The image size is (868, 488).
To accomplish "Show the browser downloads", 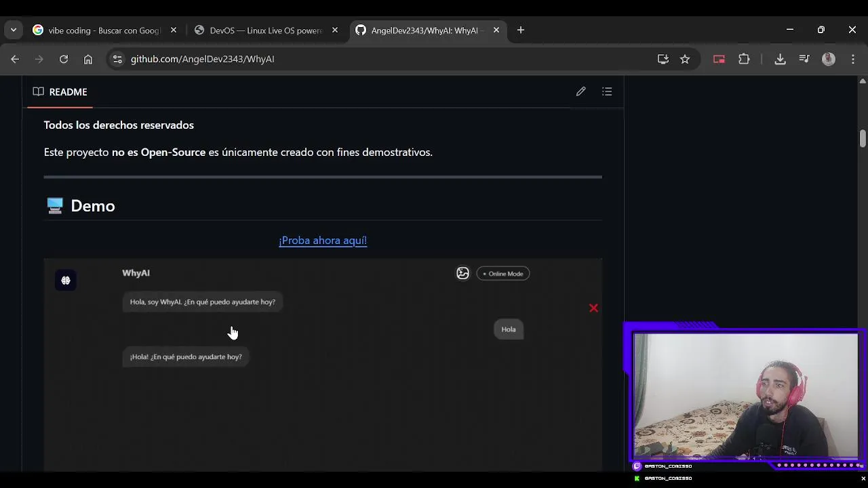I will click(780, 59).
